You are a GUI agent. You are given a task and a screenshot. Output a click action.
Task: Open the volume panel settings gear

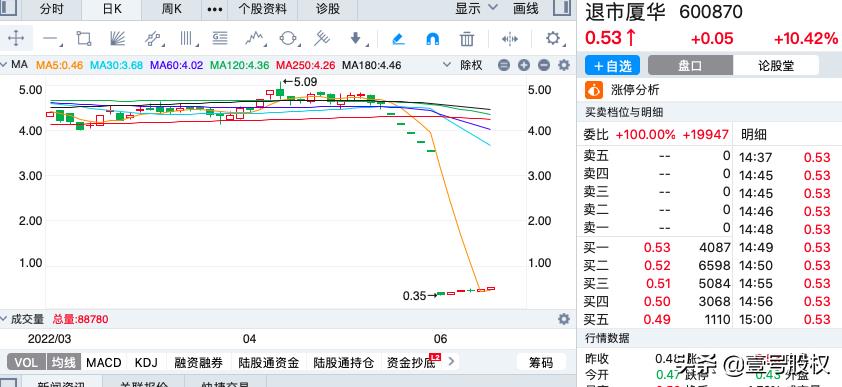tap(563, 319)
